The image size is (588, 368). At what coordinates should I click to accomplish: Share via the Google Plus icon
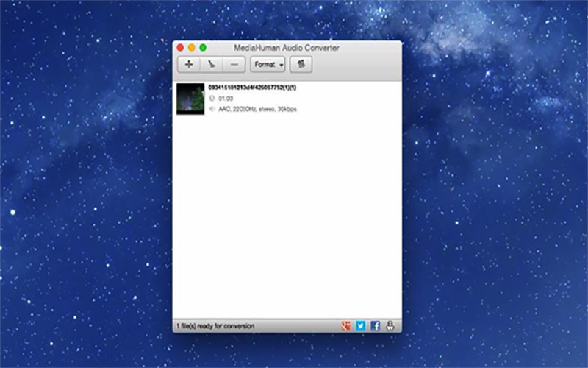(345, 326)
